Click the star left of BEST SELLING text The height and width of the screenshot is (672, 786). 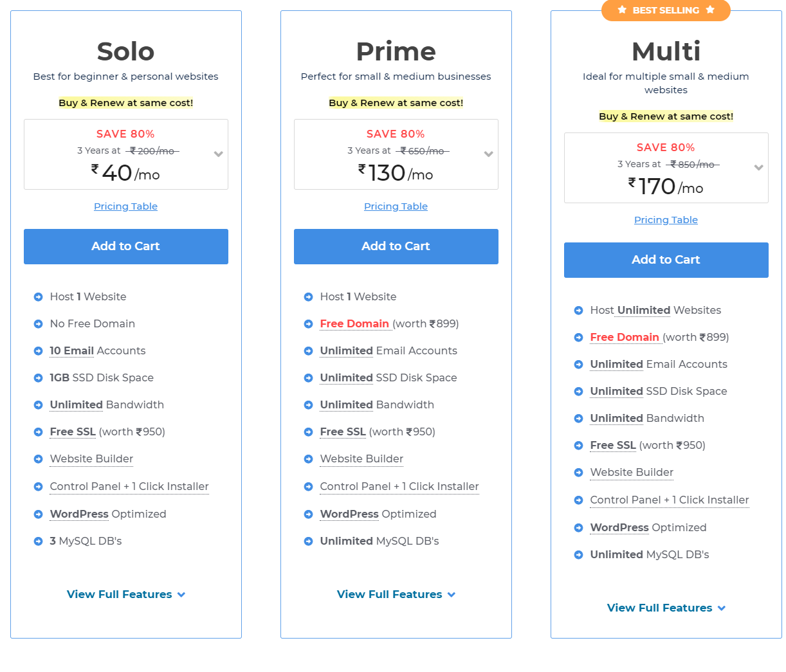(622, 10)
